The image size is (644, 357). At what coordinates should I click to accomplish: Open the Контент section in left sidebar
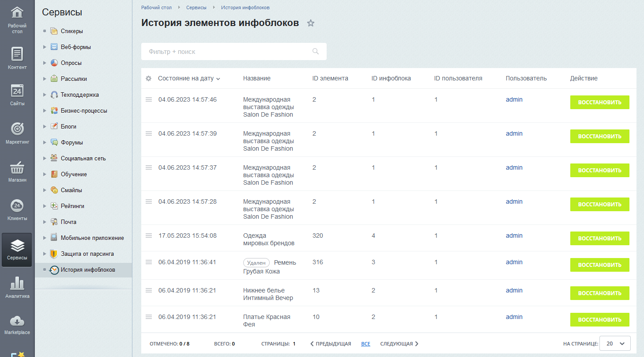tap(17, 58)
